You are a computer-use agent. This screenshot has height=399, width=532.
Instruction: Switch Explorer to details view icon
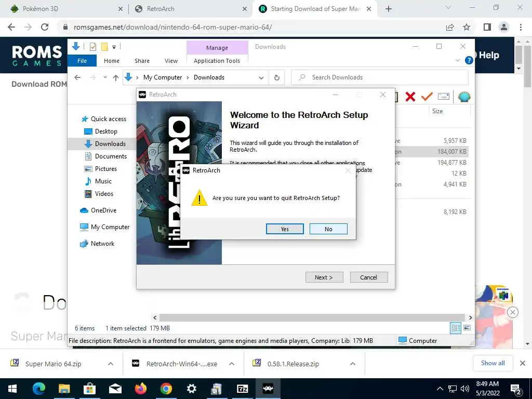pos(456,328)
